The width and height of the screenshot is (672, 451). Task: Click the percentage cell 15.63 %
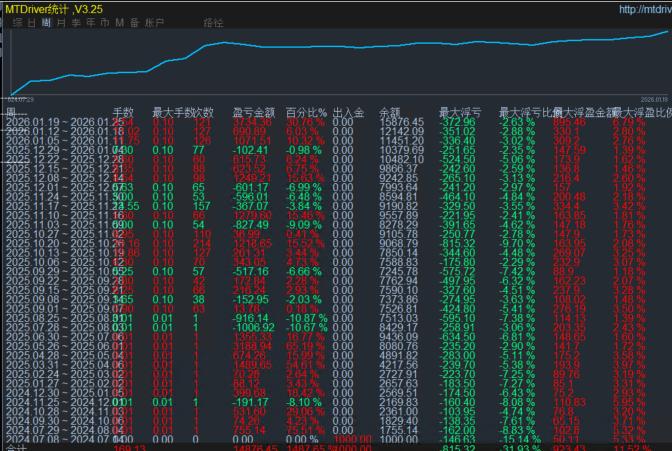click(x=306, y=178)
